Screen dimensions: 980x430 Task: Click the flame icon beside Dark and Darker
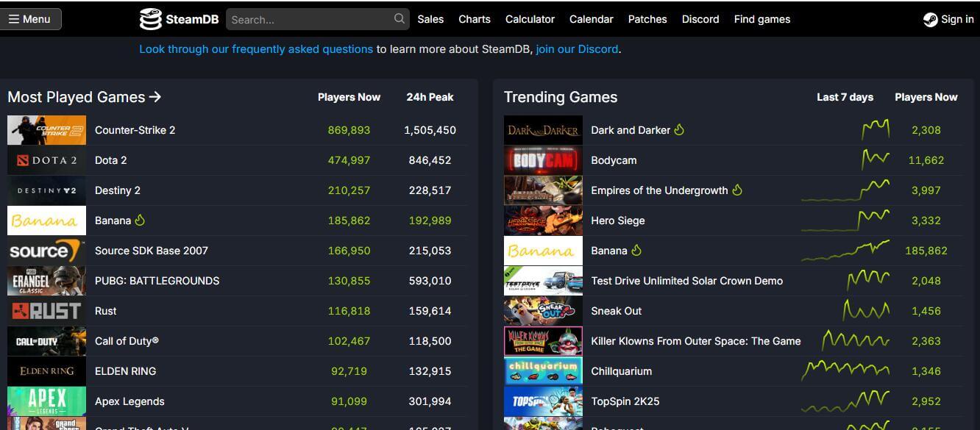(x=679, y=129)
